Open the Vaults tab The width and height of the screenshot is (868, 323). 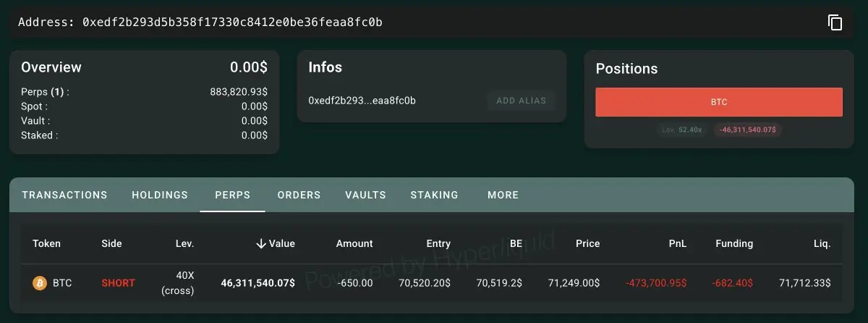(365, 195)
